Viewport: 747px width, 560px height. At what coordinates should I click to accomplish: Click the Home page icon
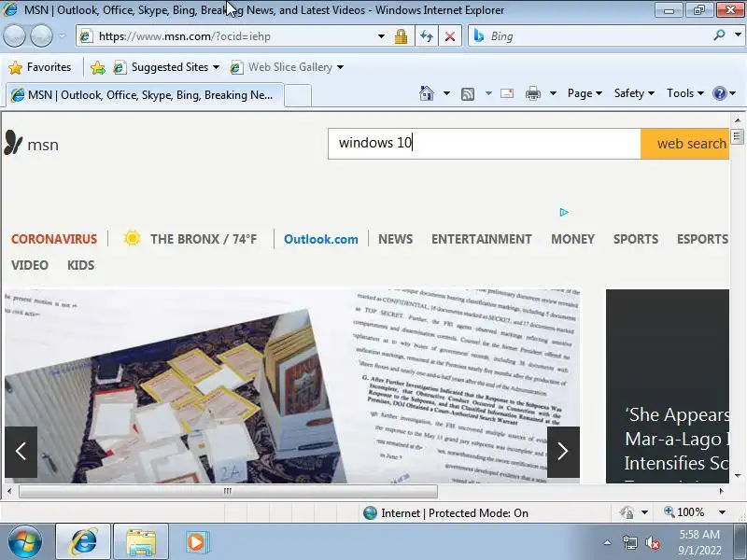click(x=427, y=93)
